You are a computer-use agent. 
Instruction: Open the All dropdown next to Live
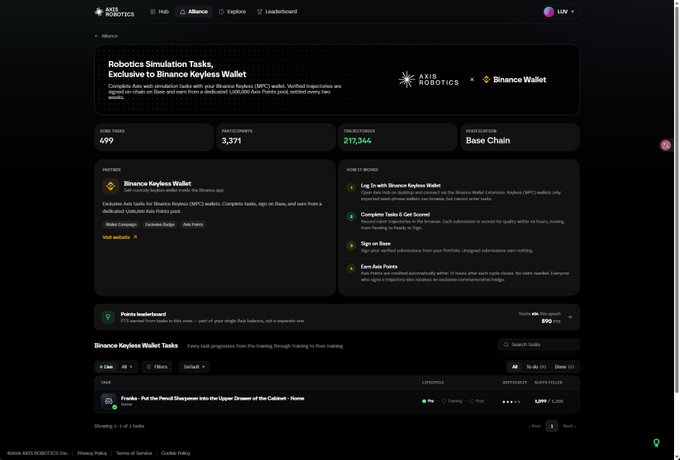point(127,367)
